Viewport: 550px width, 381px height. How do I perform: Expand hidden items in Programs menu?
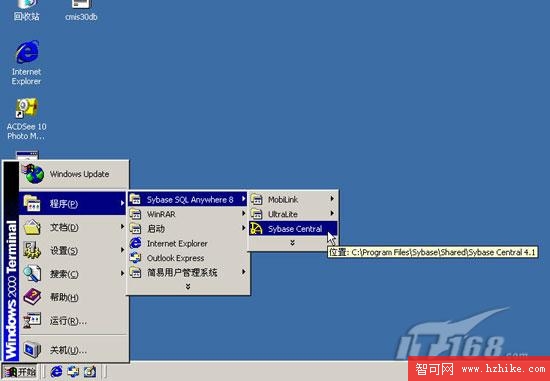pos(188,287)
